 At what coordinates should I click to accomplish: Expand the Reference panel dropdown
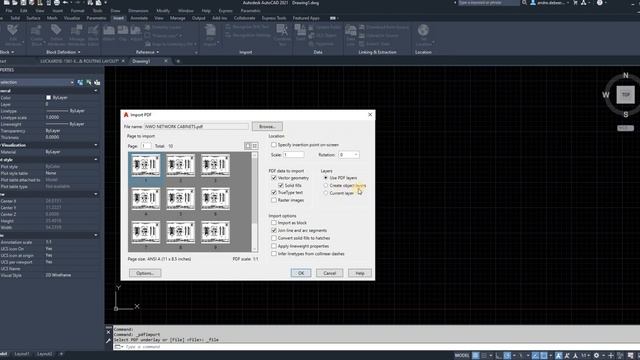point(147,52)
